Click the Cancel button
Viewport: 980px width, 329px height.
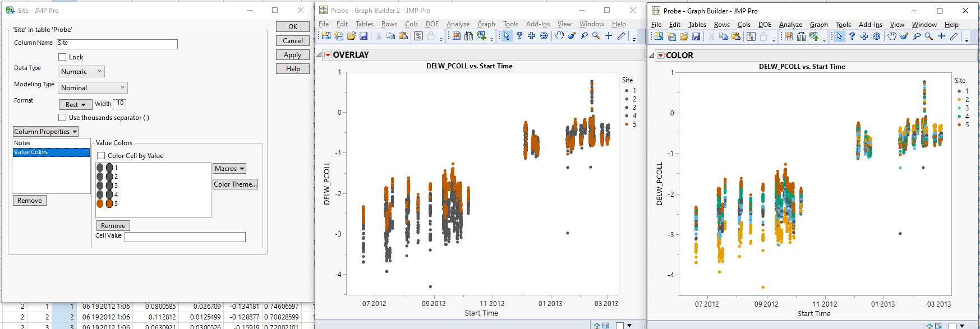[x=293, y=41]
